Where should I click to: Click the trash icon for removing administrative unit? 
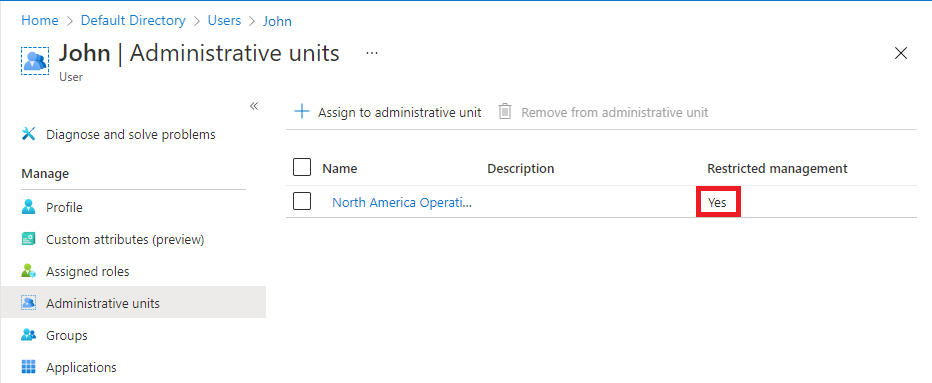pos(505,112)
